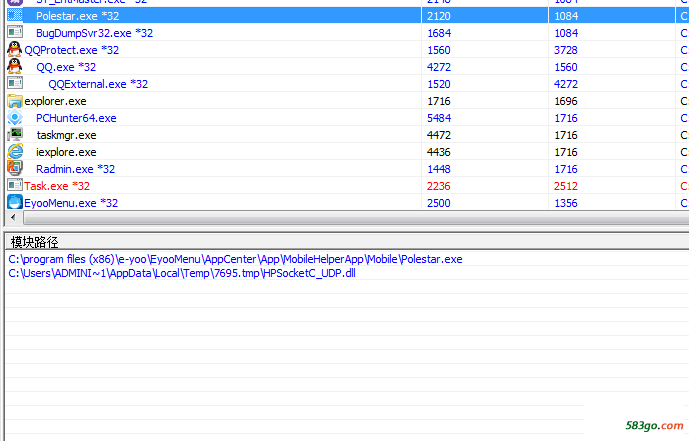Click PID 1684 of BugDumpSvr32.exe
689x441 pixels.
point(439,33)
